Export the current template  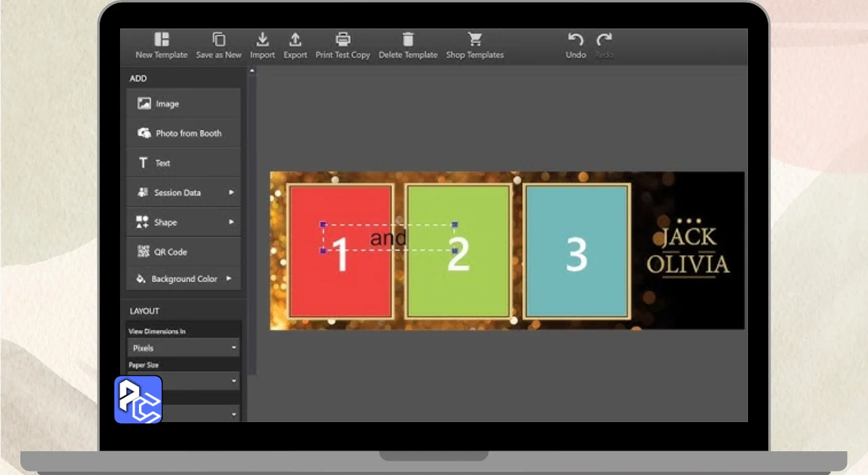295,40
